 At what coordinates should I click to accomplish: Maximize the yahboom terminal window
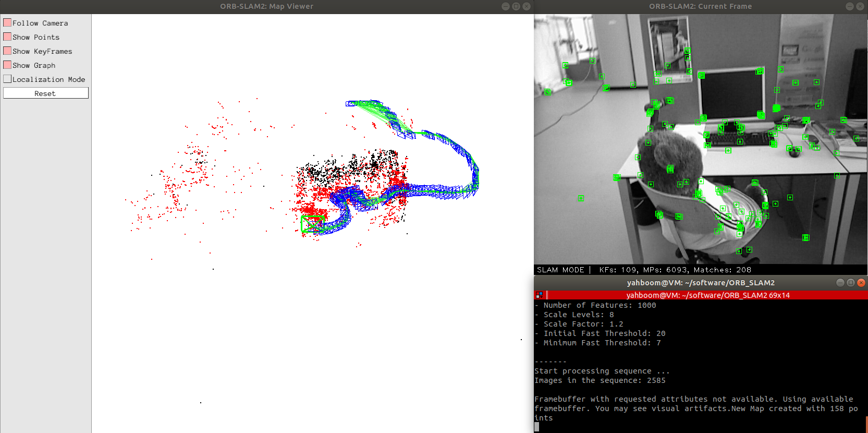tap(850, 283)
